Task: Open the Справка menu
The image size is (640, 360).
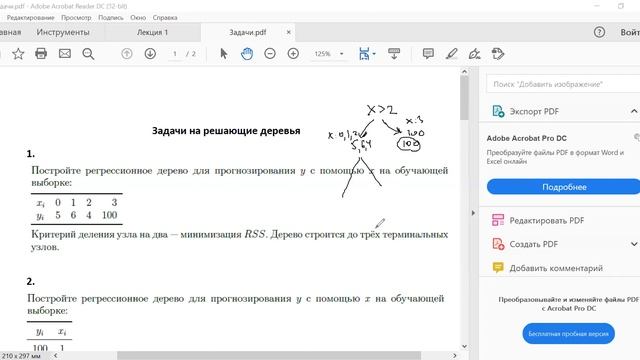Action: pos(165,18)
